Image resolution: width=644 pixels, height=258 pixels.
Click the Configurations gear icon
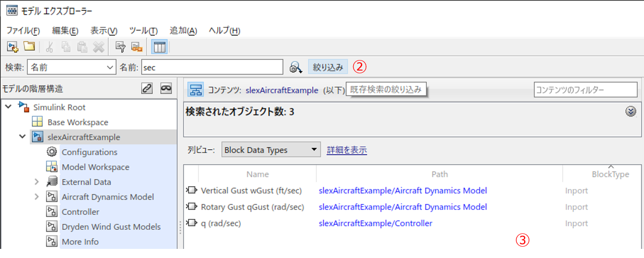click(x=51, y=152)
